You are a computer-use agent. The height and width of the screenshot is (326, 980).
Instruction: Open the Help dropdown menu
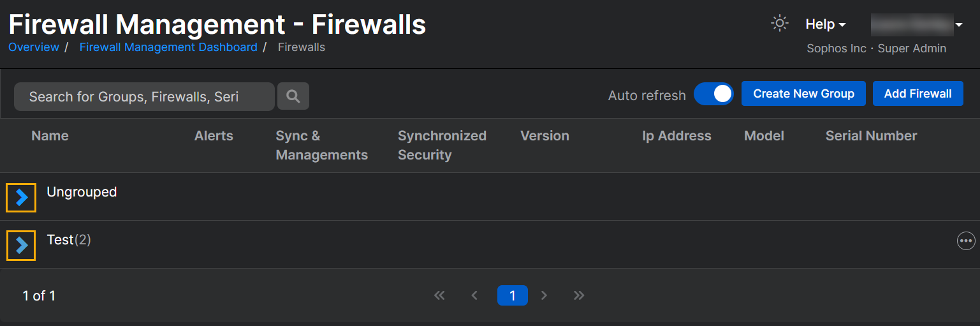click(825, 24)
